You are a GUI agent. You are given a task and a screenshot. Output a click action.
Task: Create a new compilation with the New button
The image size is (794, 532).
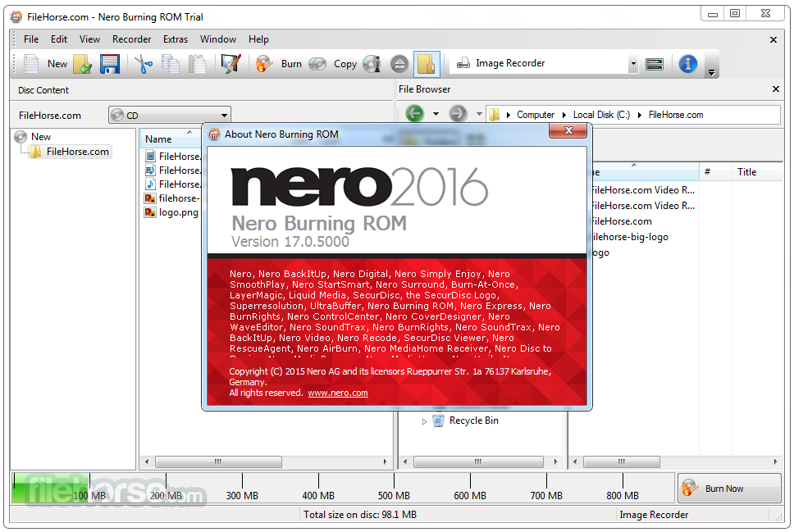[x=45, y=64]
